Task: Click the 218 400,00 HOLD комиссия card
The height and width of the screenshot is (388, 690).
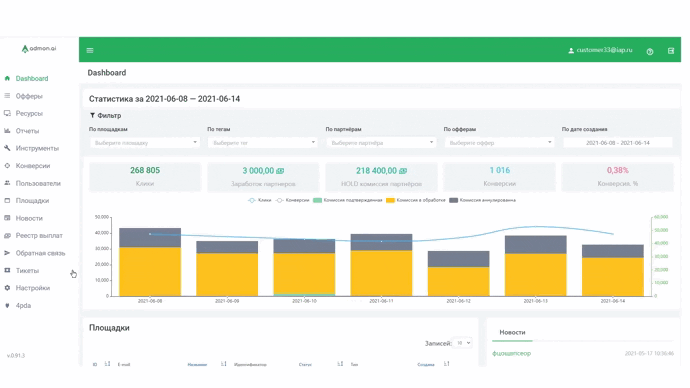Action: click(x=381, y=177)
